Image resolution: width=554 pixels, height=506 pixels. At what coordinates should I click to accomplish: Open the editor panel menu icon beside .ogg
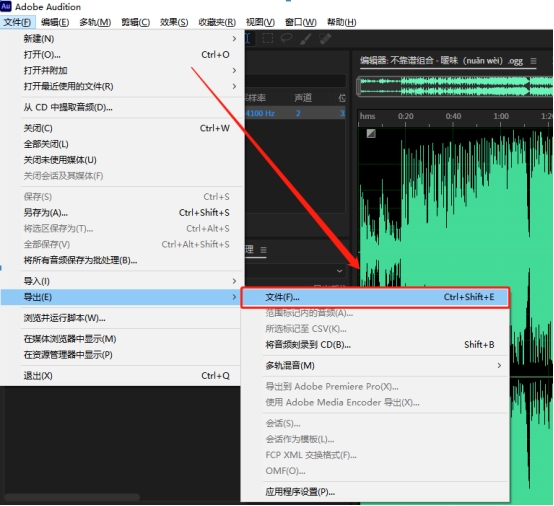534,61
